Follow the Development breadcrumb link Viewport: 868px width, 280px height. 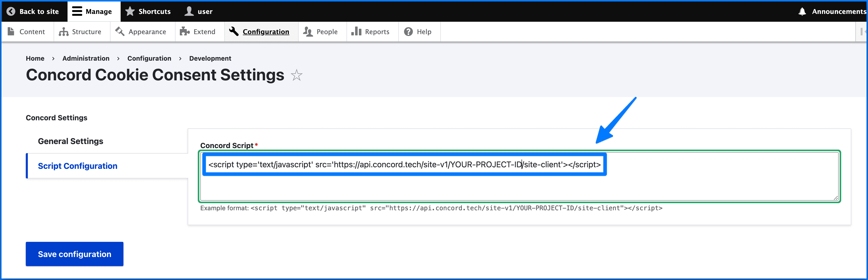point(210,58)
